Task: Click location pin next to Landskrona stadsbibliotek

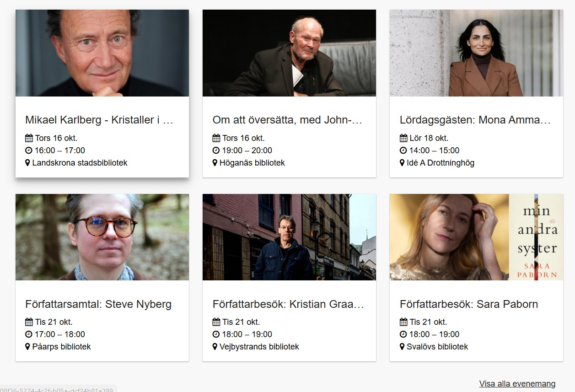Action: (x=27, y=163)
